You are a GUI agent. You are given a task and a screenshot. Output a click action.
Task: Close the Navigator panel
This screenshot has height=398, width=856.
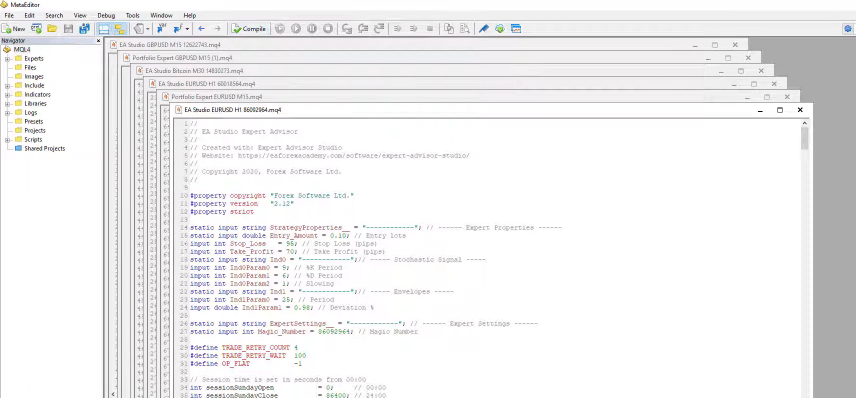pyautogui.click(x=99, y=40)
